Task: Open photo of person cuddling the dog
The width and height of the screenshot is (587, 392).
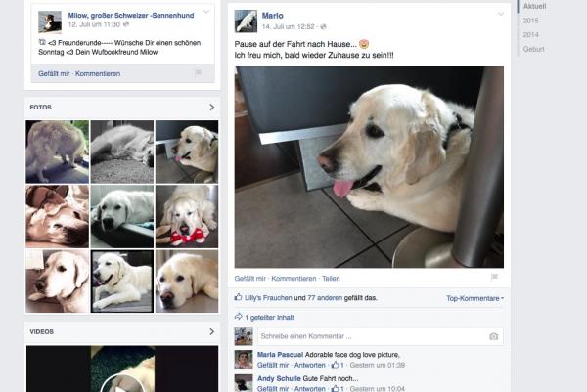Action: [58, 216]
